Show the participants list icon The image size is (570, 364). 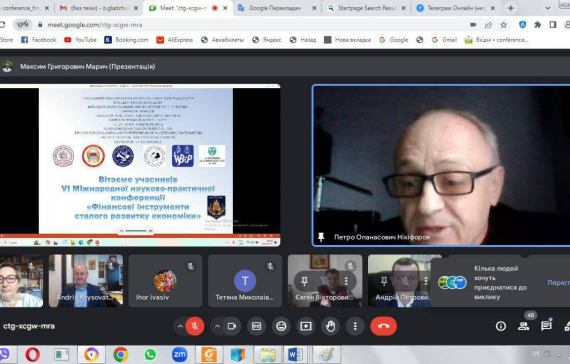(523, 326)
